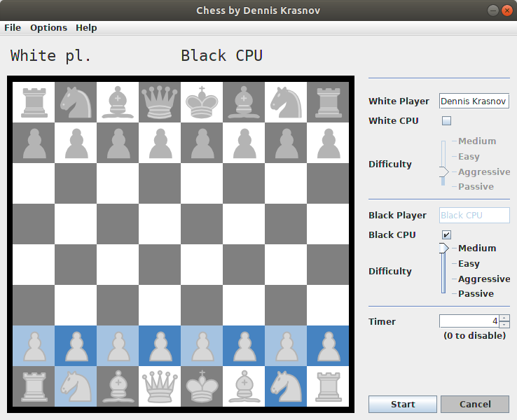Click the Black Player name field
The width and height of the screenshot is (517, 420).
[x=474, y=215]
